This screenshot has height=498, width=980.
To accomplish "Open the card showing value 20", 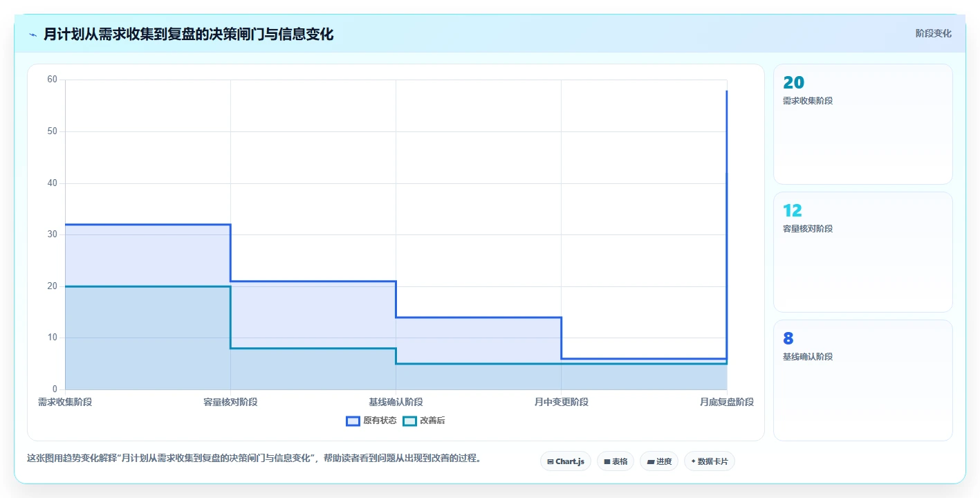I will point(862,124).
